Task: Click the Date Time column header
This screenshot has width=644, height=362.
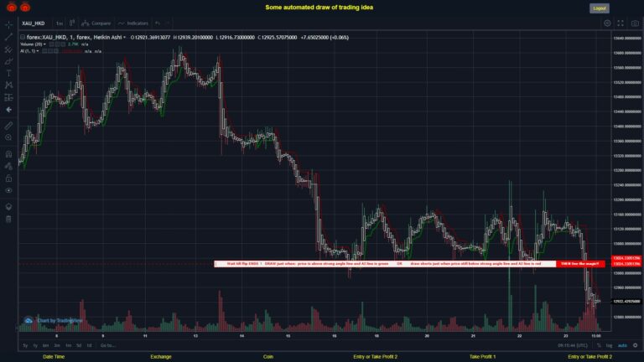Action: tap(54, 357)
